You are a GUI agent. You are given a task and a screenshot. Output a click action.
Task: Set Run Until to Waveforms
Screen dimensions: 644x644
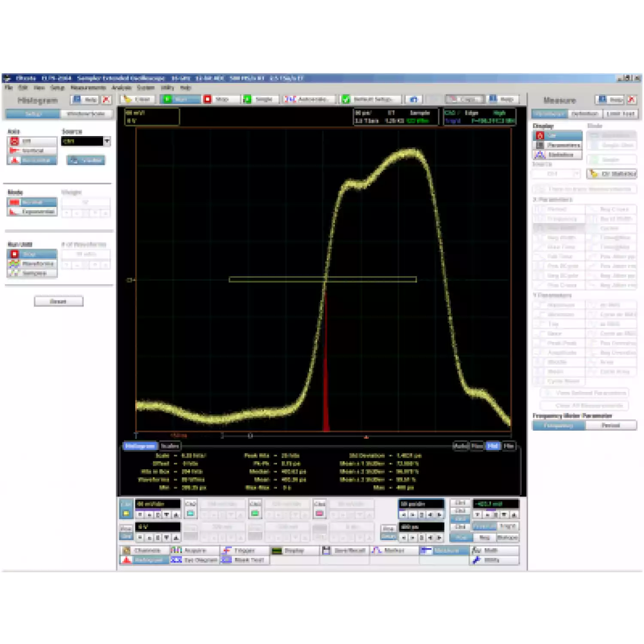click(x=32, y=264)
